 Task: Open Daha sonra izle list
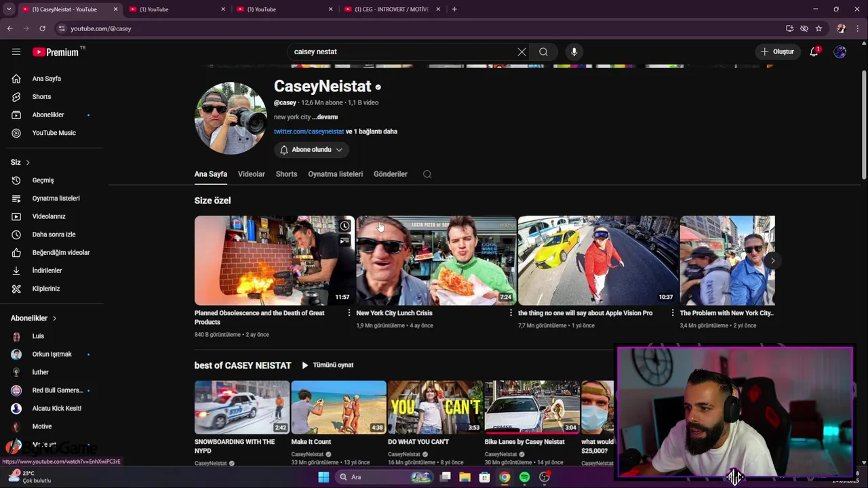click(54, 235)
